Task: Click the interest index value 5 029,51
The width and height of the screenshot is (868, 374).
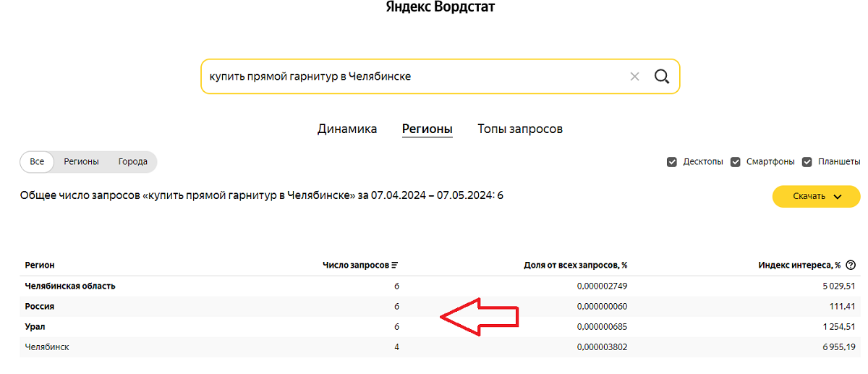Action: click(x=838, y=286)
